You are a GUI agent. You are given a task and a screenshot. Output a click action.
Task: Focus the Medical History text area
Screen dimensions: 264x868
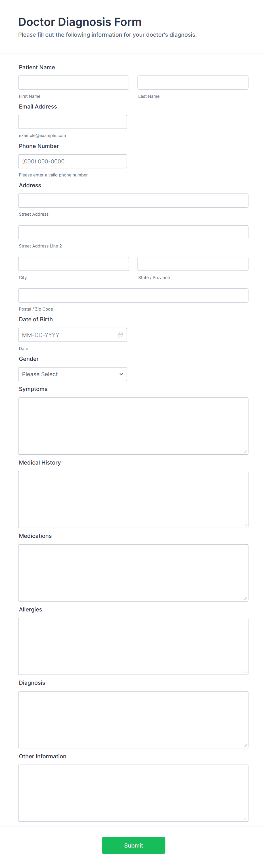tap(133, 499)
